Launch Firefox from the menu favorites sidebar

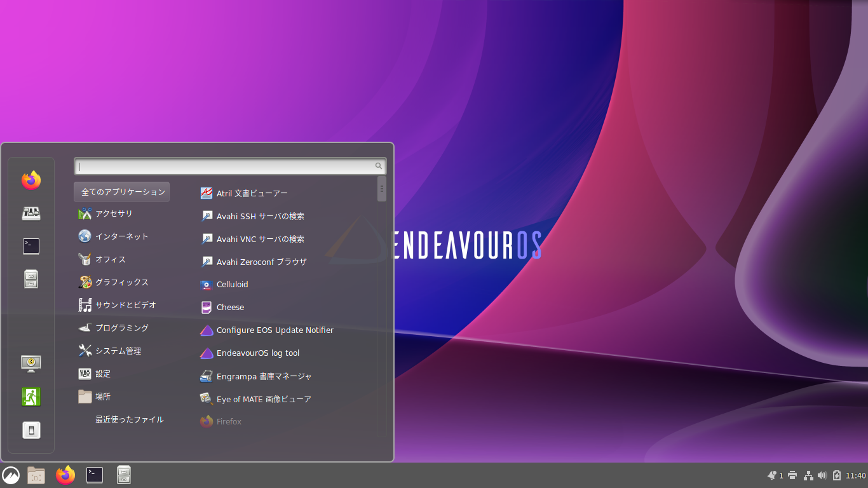[x=31, y=180]
